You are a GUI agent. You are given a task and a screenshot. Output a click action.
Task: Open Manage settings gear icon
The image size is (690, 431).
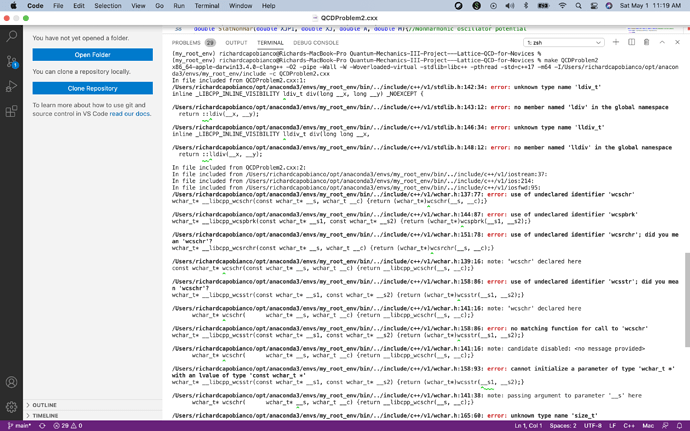(x=11, y=407)
